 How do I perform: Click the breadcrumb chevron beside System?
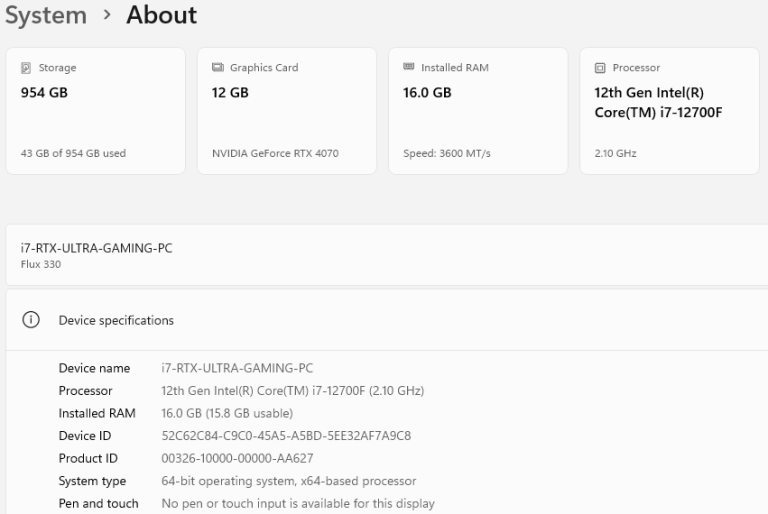(x=106, y=16)
